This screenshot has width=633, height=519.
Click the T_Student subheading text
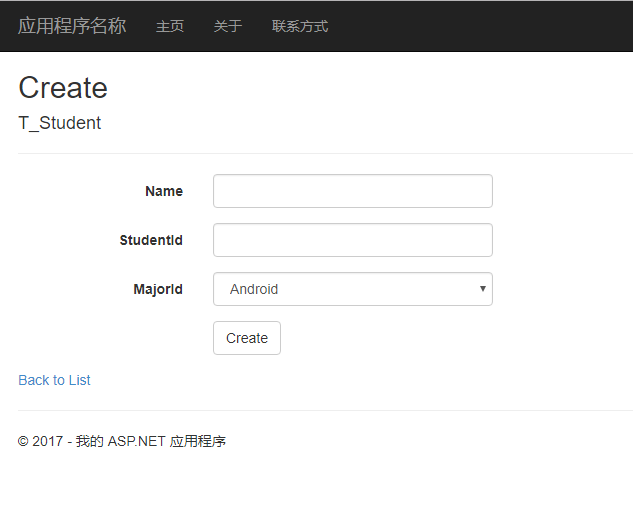pos(60,123)
